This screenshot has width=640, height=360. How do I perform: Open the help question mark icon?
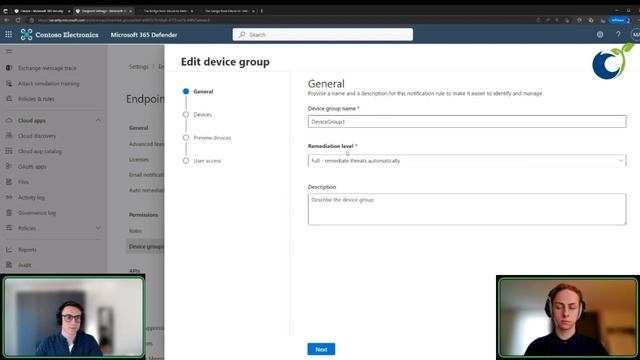[618, 35]
